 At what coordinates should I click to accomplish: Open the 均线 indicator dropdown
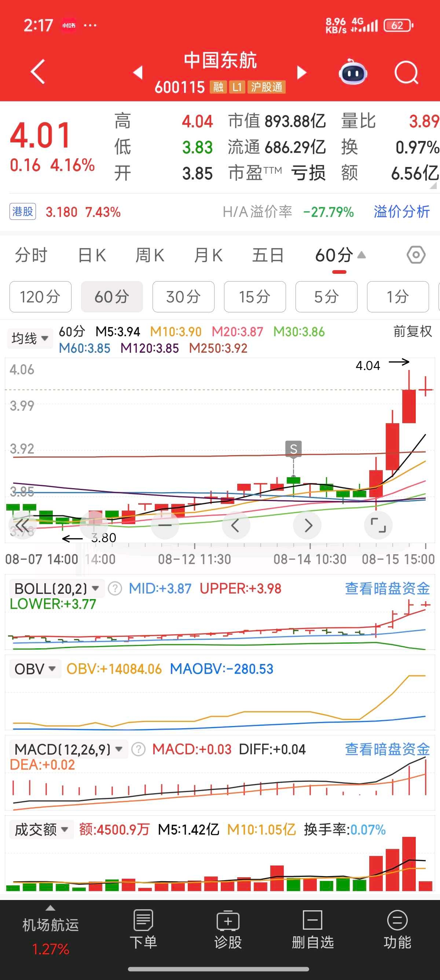pos(30,338)
